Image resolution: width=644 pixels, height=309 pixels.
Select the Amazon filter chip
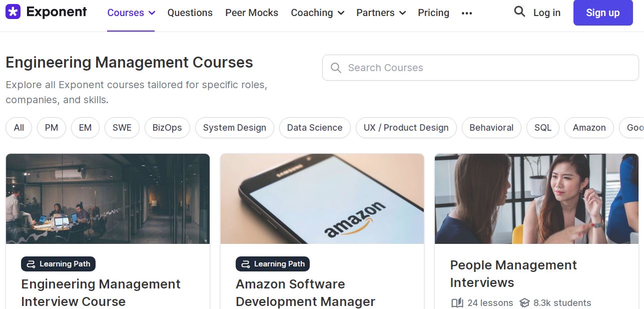pos(589,128)
